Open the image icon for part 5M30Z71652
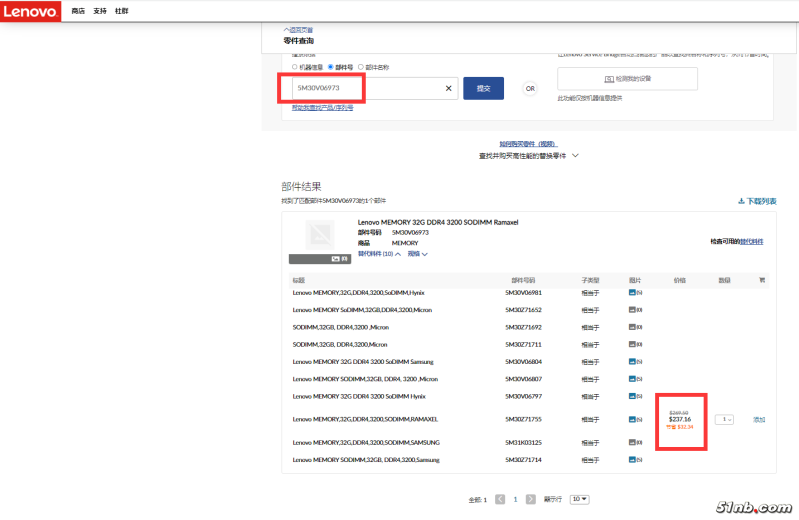The width and height of the screenshot is (799, 520). coord(634,310)
